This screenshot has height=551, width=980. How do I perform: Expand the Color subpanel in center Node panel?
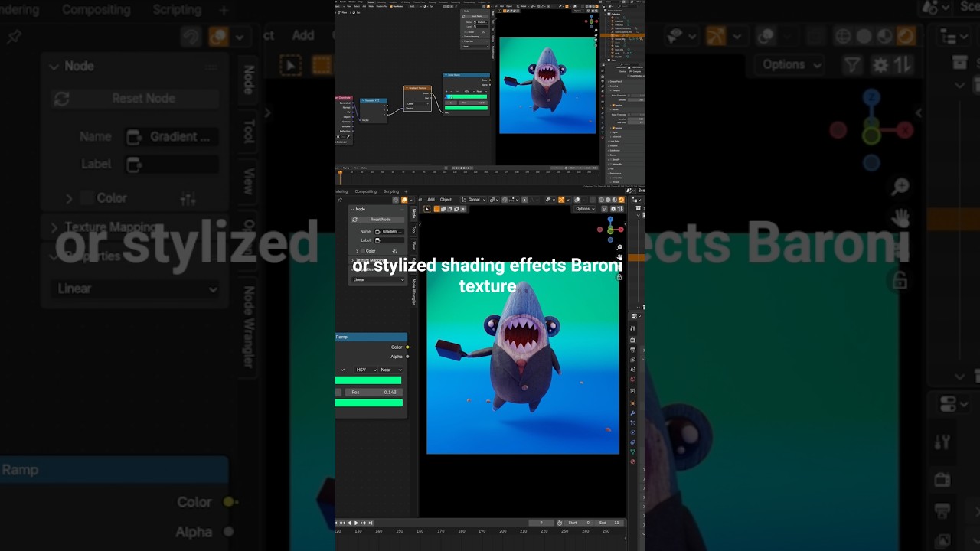[357, 251]
